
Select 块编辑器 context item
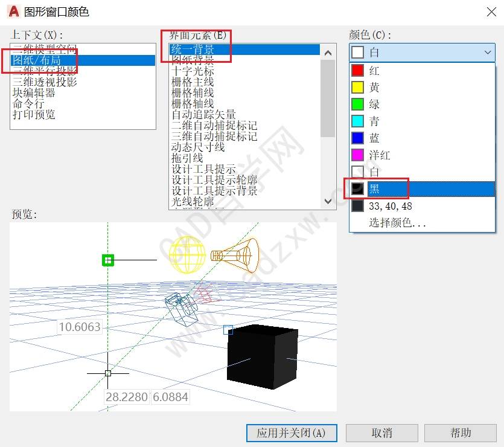(x=34, y=93)
